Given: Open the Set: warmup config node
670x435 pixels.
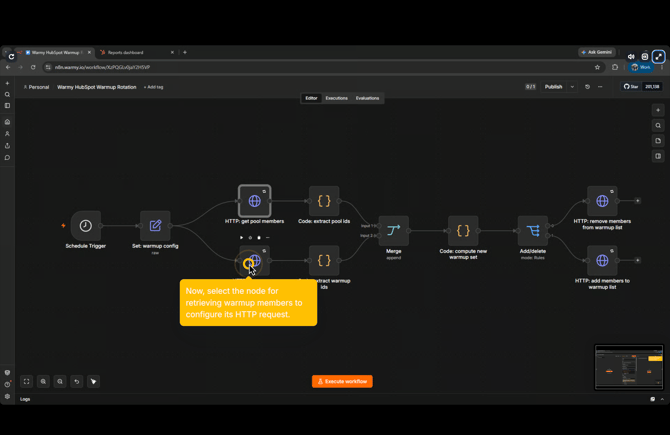Looking at the screenshot, I should point(155,226).
